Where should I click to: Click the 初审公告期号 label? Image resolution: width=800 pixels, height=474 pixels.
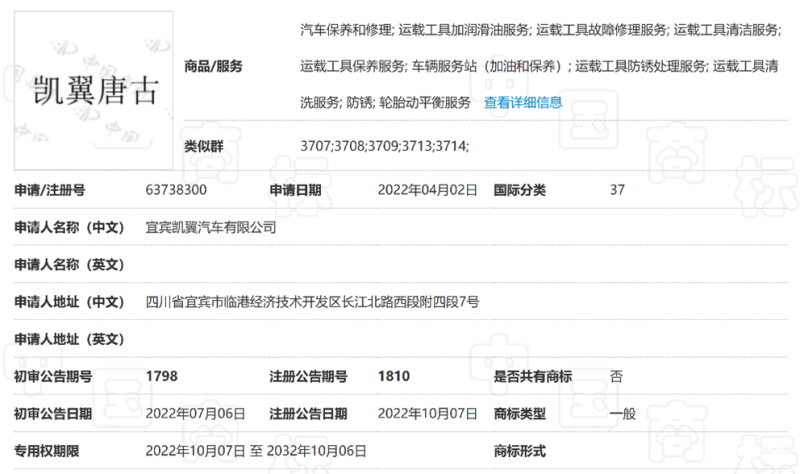tap(53, 377)
